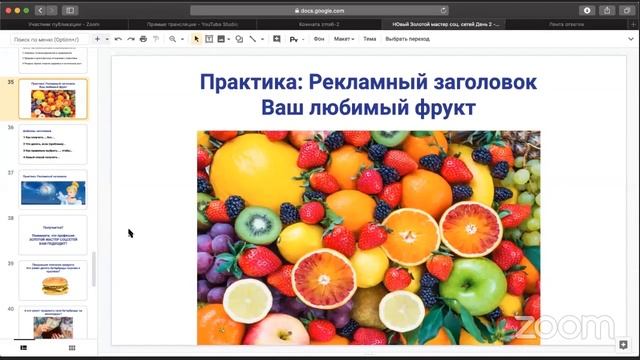Click the slide title text
This screenshot has width=640, height=360.
368,95
